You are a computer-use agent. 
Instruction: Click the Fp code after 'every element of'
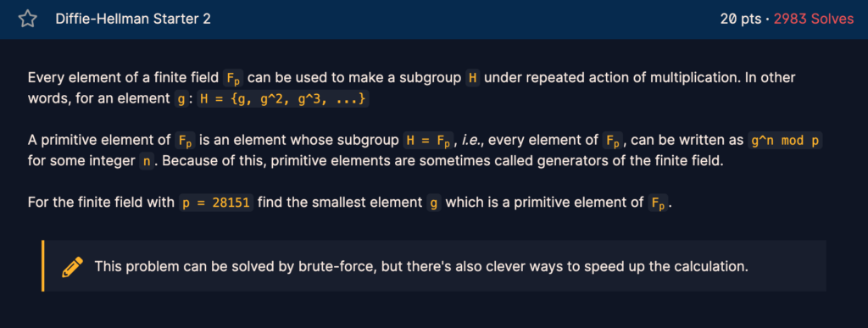613,141
